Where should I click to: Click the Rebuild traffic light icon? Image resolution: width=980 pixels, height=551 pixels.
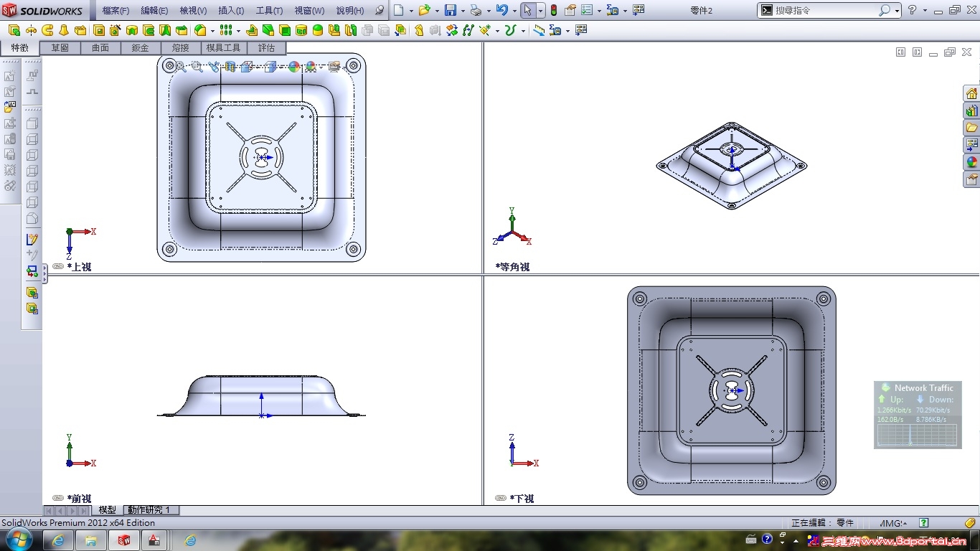(x=554, y=11)
